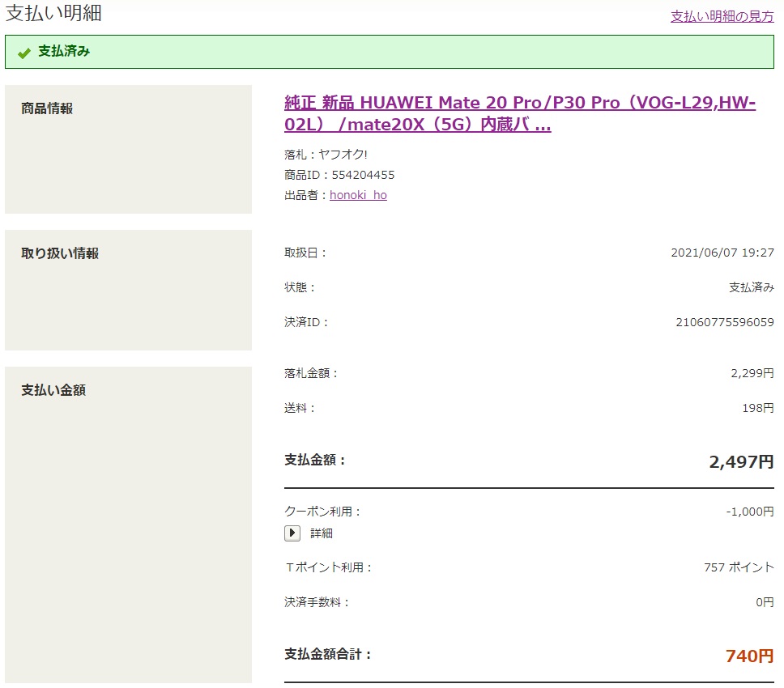
Task: Select settlement fee value 0円
Action: point(765,602)
